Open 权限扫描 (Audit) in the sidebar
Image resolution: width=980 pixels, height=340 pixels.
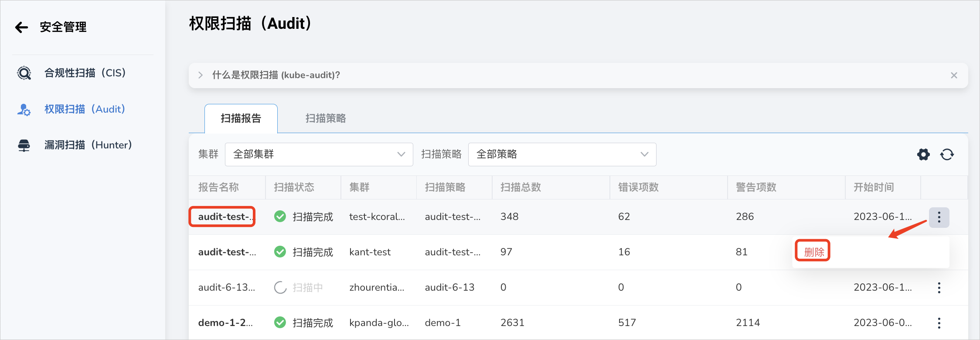click(85, 109)
